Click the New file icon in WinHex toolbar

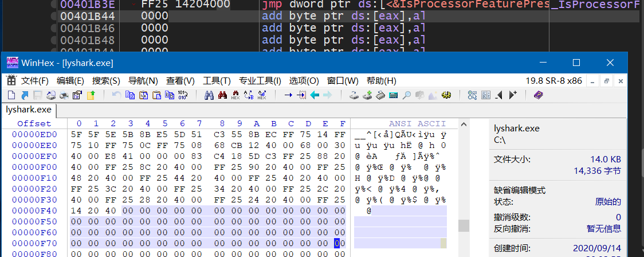(x=11, y=95)
